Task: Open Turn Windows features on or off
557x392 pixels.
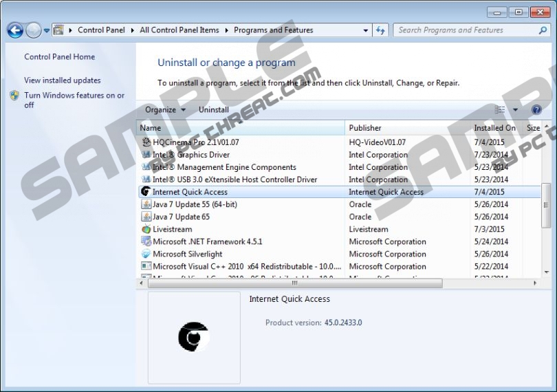Action: coord(74,100)
